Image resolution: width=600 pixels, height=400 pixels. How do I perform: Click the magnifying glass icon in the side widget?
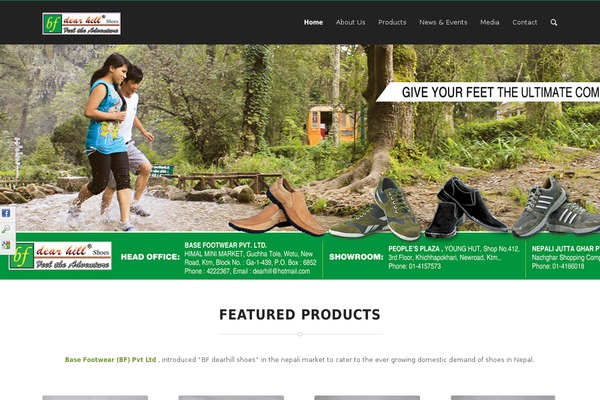click(6, 229)
